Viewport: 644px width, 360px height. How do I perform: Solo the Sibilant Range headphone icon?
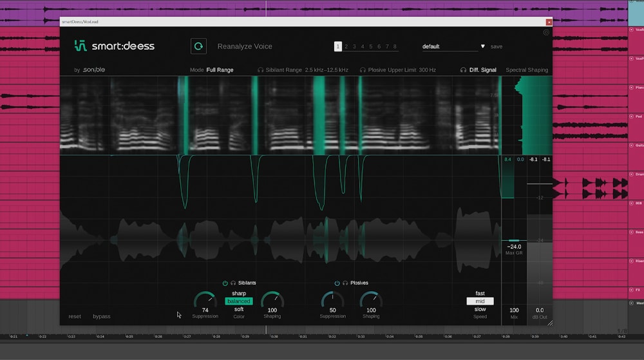[x=260, y=70]
